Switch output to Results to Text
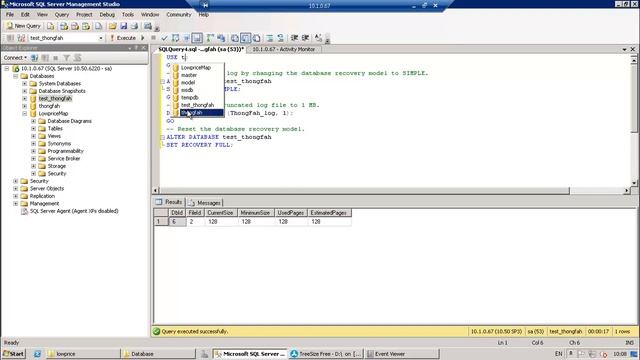Screen dimensions: 640x360 coord(235,38)
